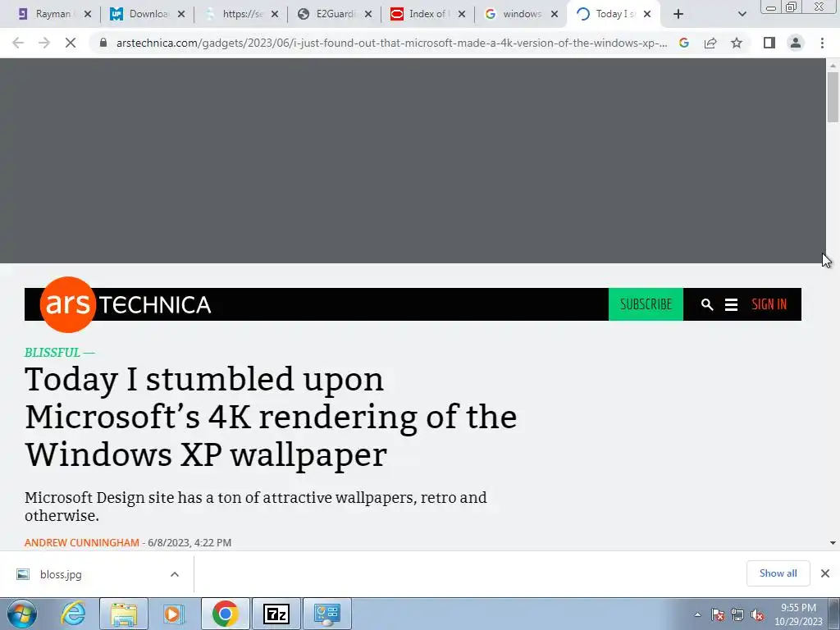Share this page from the address bar
840x630 pixels.
click(x=710, y=43)
